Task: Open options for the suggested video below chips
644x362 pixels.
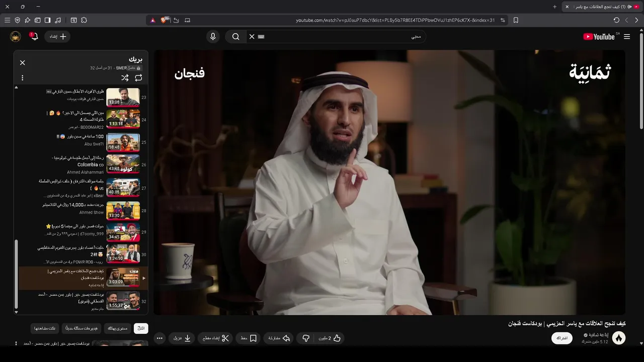Action: (x=16, y=344)
